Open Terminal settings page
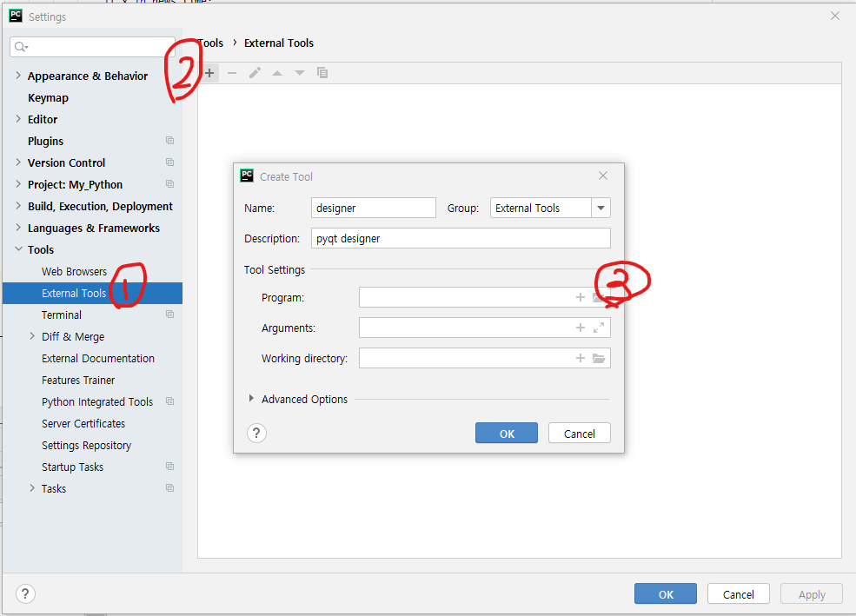The width and height of the screenshot is (856, 616). pyautogui.click(x=62, y=315)
